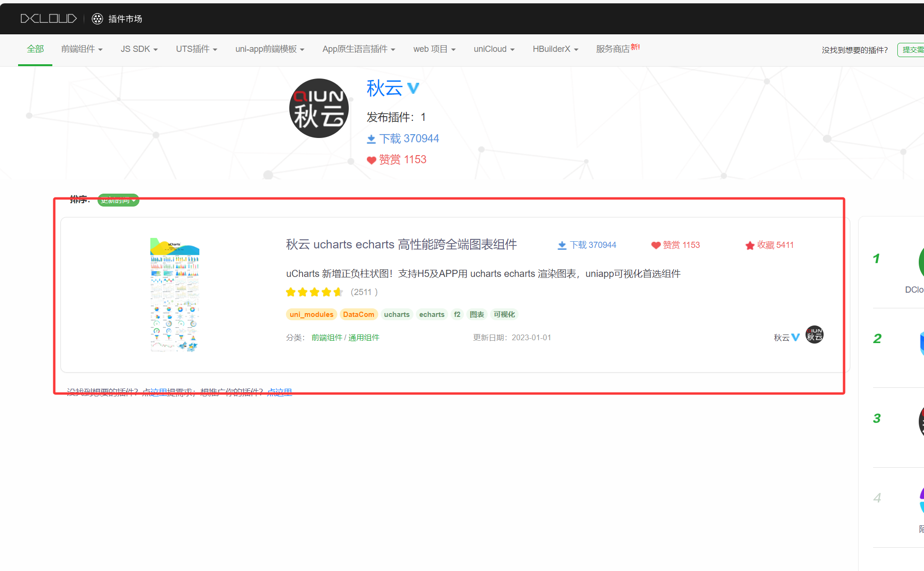Screen dimensions: 924x571
Task: Click the echarts tag
Action: coord(432,315)
